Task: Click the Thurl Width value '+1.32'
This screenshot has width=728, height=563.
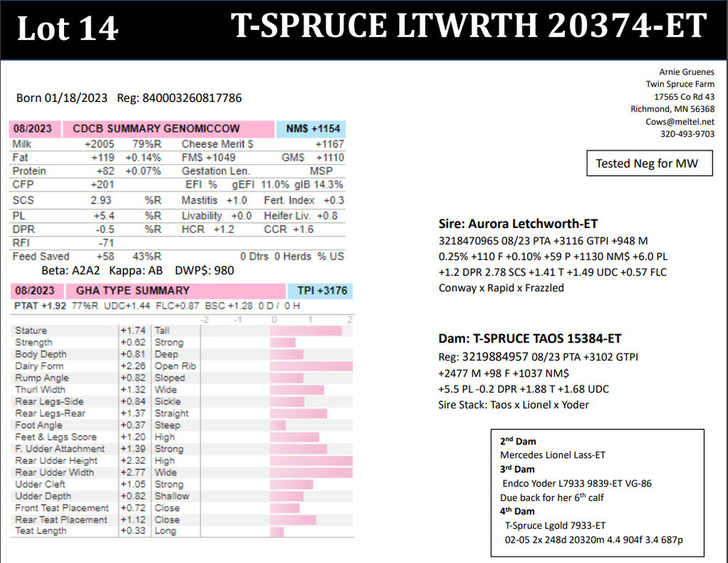Action: 133,390
